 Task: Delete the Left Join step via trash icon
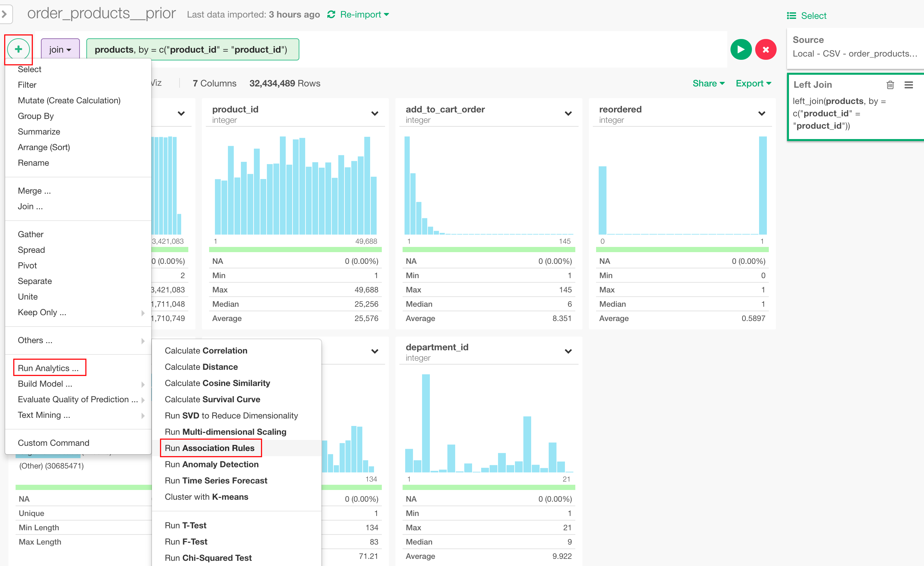point(890,85)
